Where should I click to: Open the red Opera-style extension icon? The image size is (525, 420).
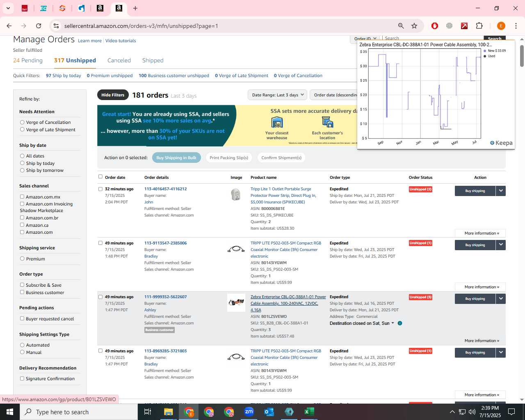pyautogui.click(x=435, y=26)
